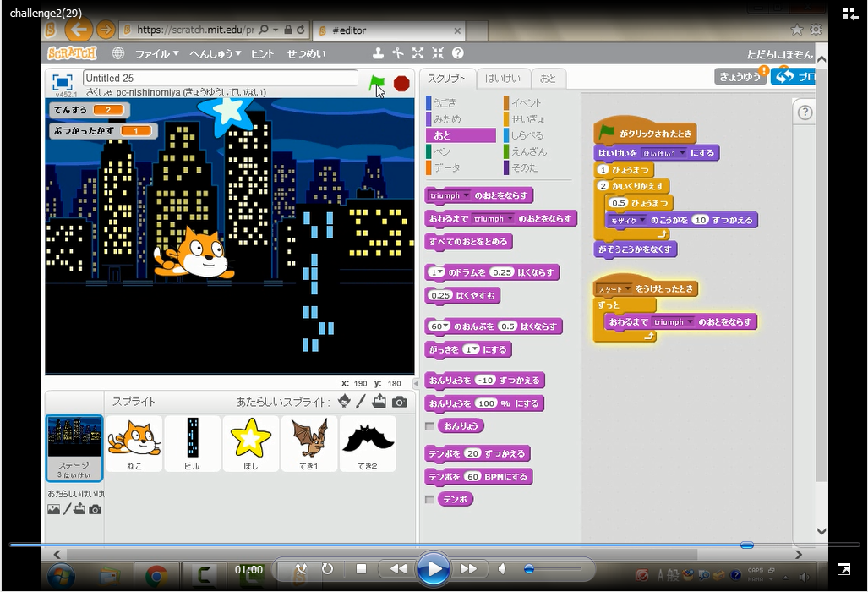Viewport: 868px width, 592px height.
Task: Paint a new backdrop with brush icon
Action: click(67, 509)
